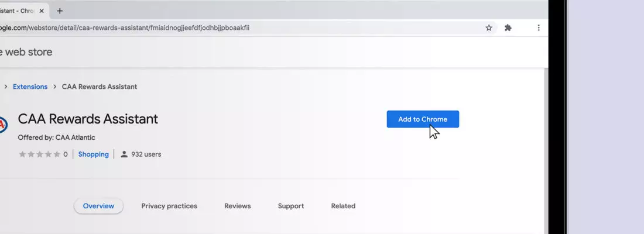Viewport: 644px width, 234px height.
Task: Open a new tab with plus button
Action: (x=60, y=11)
